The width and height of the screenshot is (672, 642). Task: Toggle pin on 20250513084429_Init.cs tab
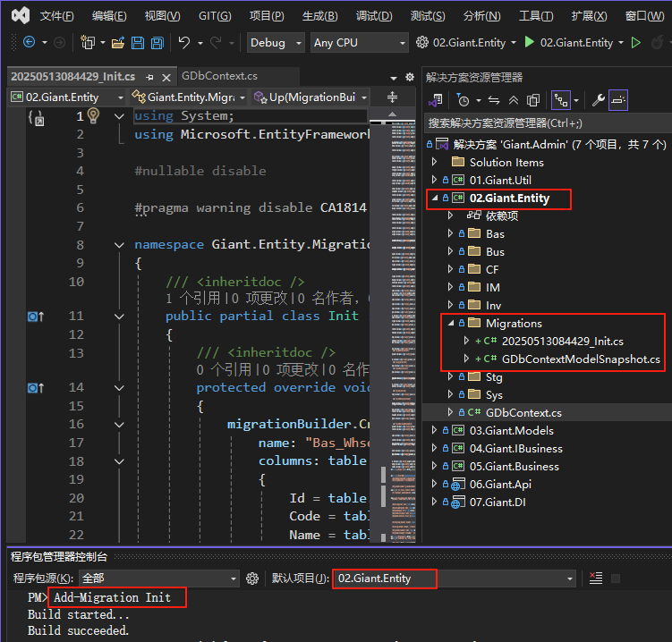coord(149,77)
